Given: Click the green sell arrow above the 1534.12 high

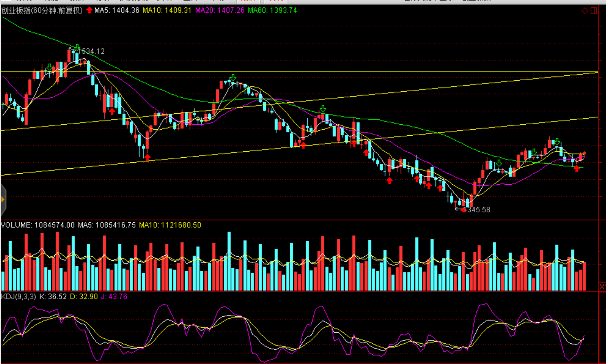Looking at the screenshot, I should [x=77, y=47].
